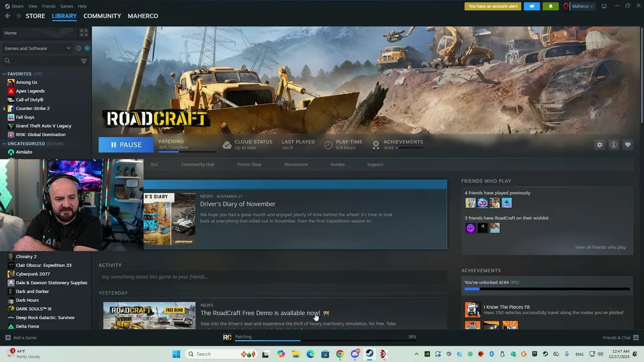Image resolution: width=644 pixels, height=362 pixels.
Task: Open Driver's Diary of November news
Action: pyautogui.click(x=237, y=204)
